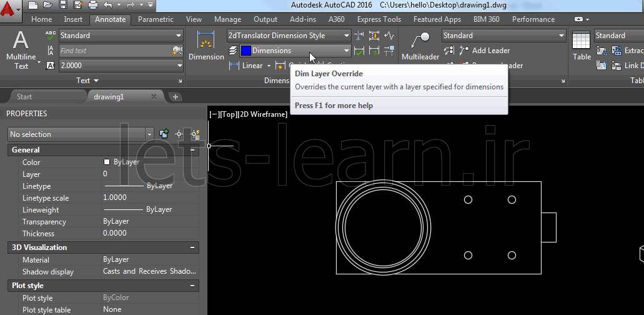The image size is (644, 315).
Task: Open the Dimensions layer override dropdown
Action: 295,51
